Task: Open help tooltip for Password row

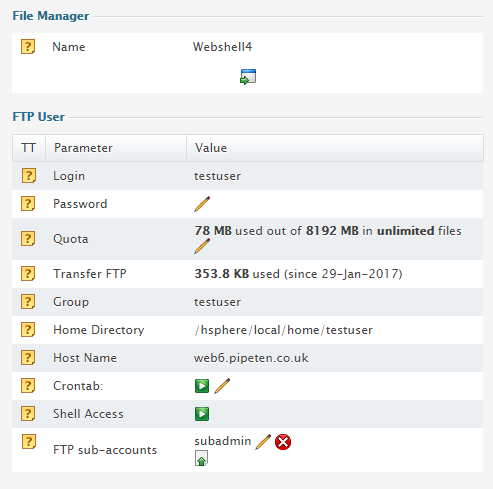Action: point(28,204)
